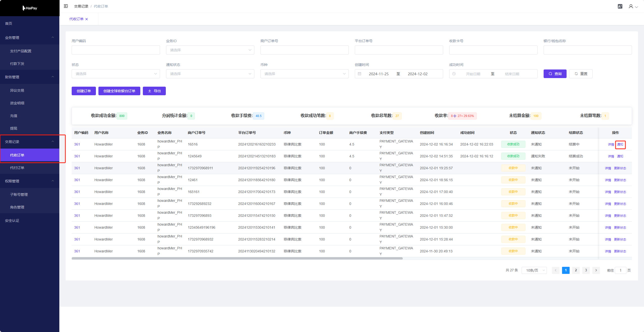The width and height of the screenshot is (644, 332).
Task: Click the HaiPay logo
Action: [x=30, y=8]
